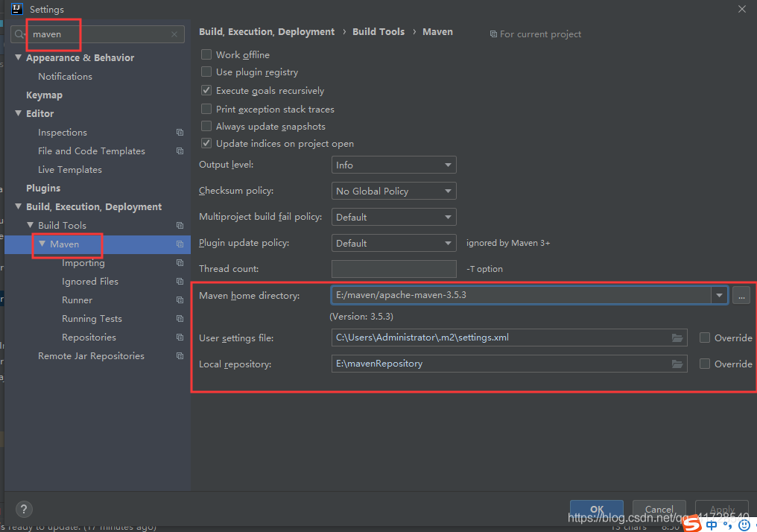Screen dimensions: 757x532
Task: Collapse the Appearance & Behavior section
Action: coord(19,57)
